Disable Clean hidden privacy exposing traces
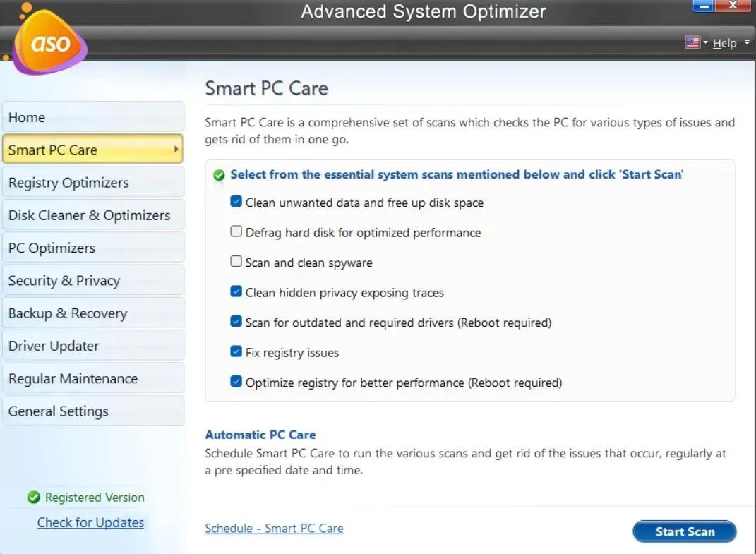 [x=236, y=292]
